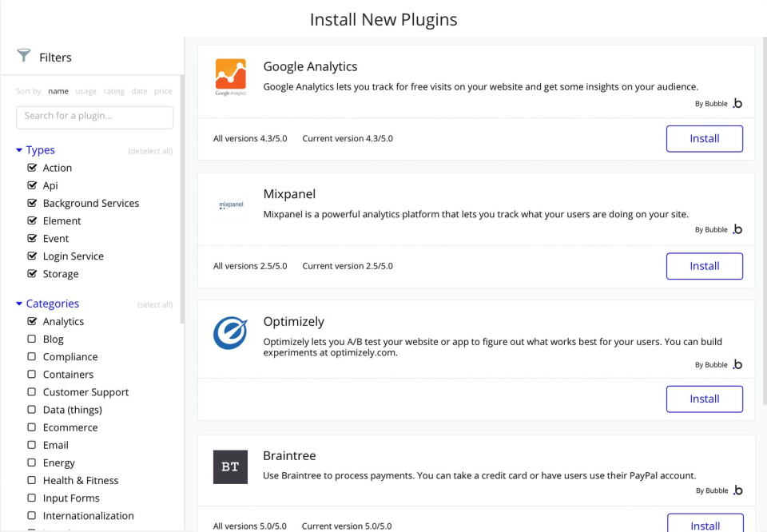Click the Filters funnel icon
The image size is (767, 532).
(x=24, y=56)
